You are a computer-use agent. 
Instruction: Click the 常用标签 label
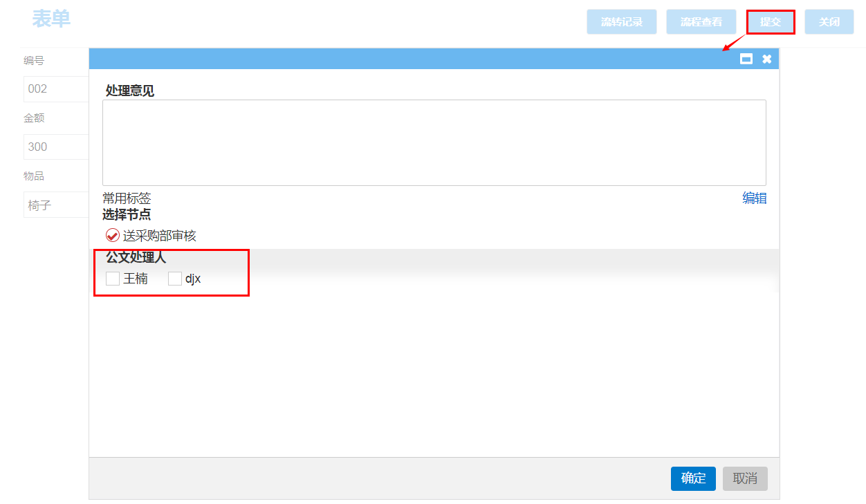(127, 198)
